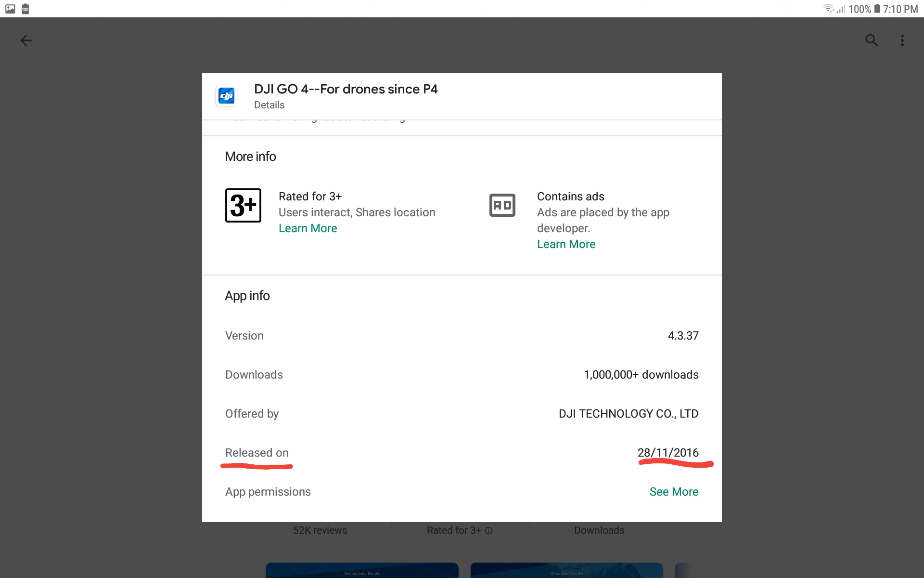The image size is (924, 578).
Task: Click release date 28/11/2016
Action: [x=668, y=453]
